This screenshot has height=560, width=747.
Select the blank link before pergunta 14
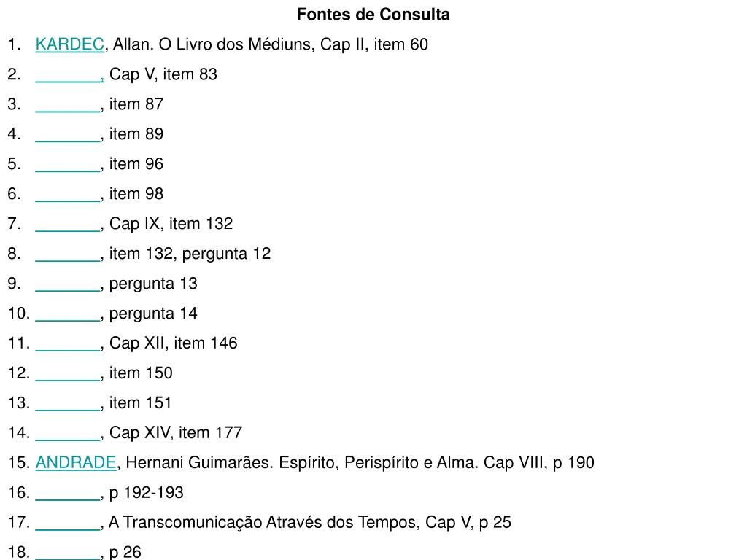(68, 315)
